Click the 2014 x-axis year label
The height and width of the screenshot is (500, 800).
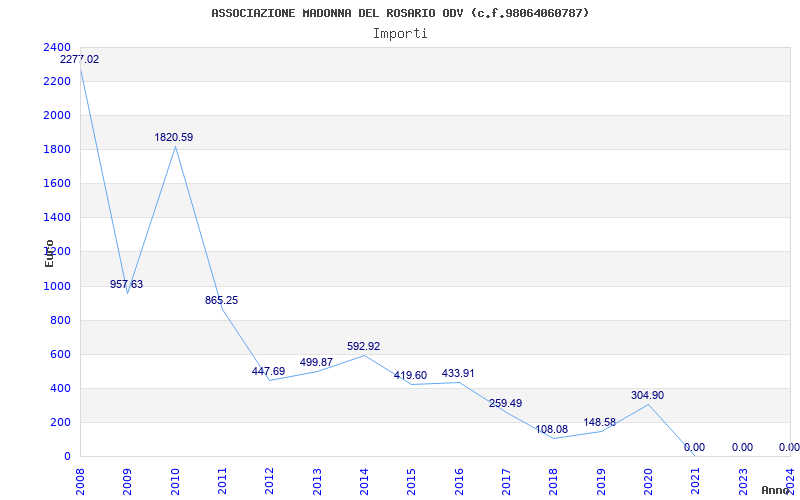tap(364, 481)
